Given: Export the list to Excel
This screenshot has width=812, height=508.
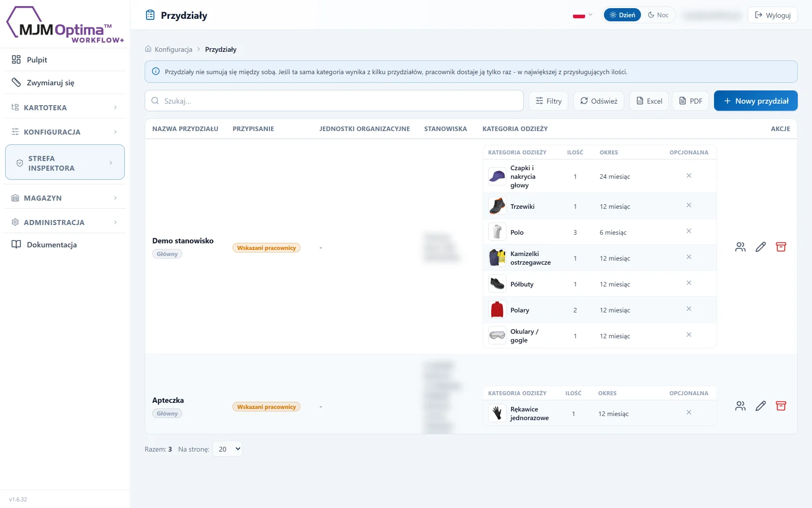Looking at the screenshot, I should coord(649,101).
